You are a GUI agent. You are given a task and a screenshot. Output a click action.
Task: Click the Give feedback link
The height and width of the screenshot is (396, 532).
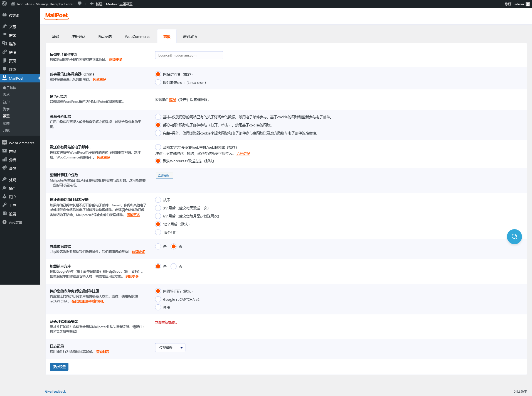[x=55, y=392]
